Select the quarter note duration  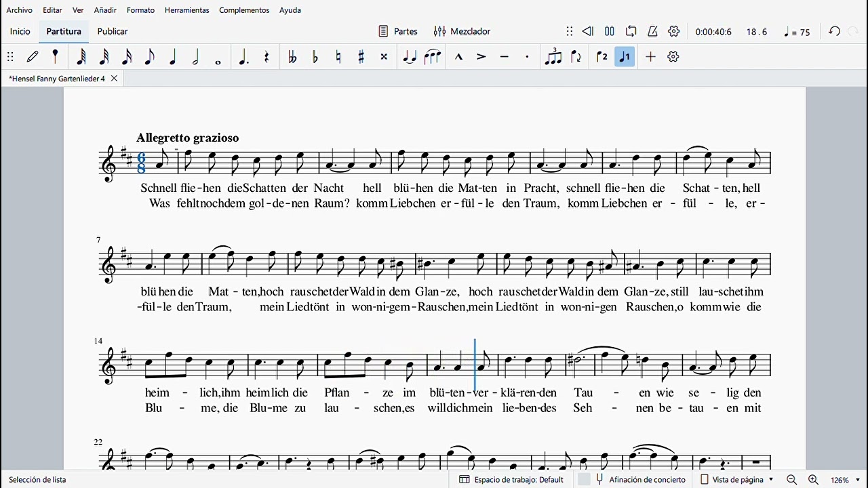pyautogui.click(x=172, y=57)
